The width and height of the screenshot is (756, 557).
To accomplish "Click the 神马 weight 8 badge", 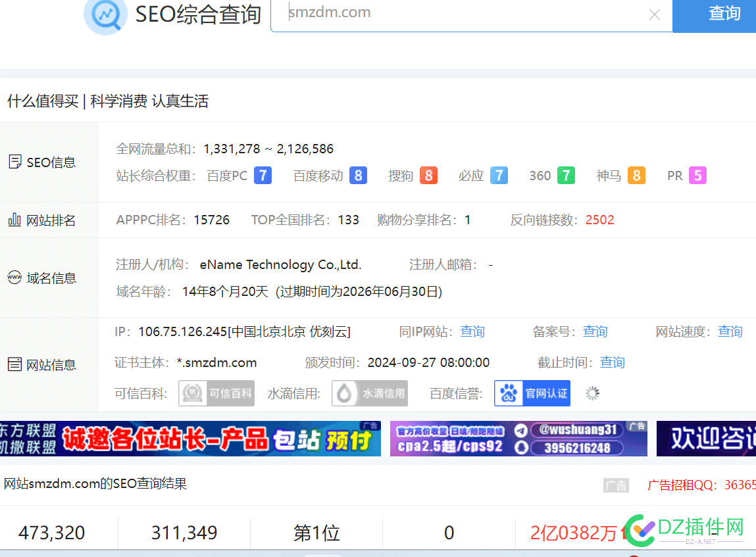I will pos(636,176).
